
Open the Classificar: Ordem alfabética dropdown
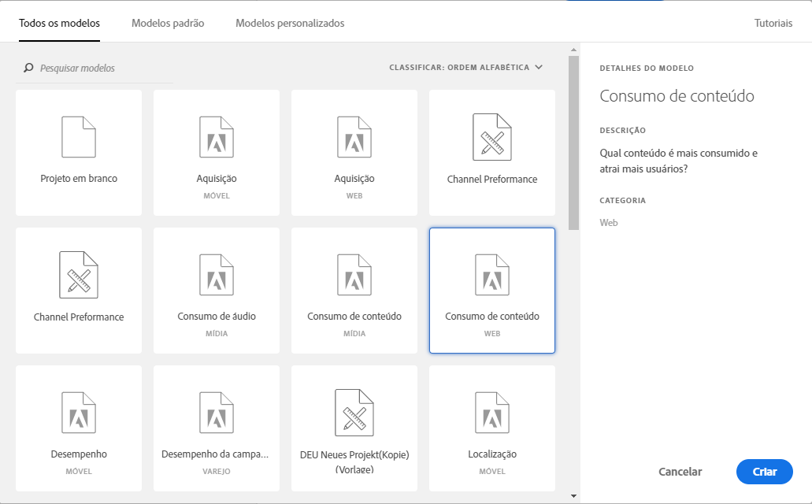(466, 68)
